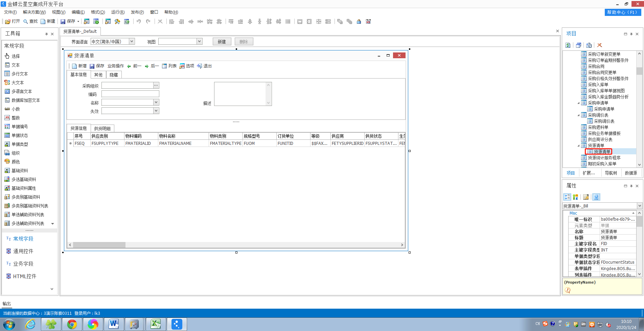644x331 pixels.
Task: Select the 选择 pointer tool in toolbox
Action: 13,56
